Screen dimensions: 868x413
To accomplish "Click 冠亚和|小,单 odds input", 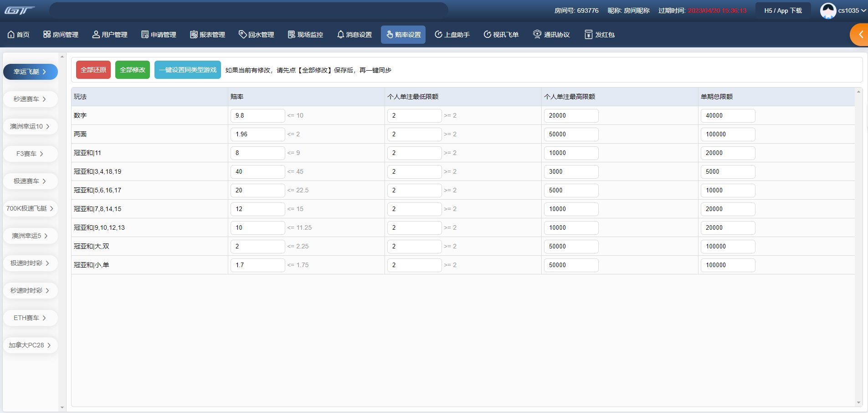I will coord(258,265).
